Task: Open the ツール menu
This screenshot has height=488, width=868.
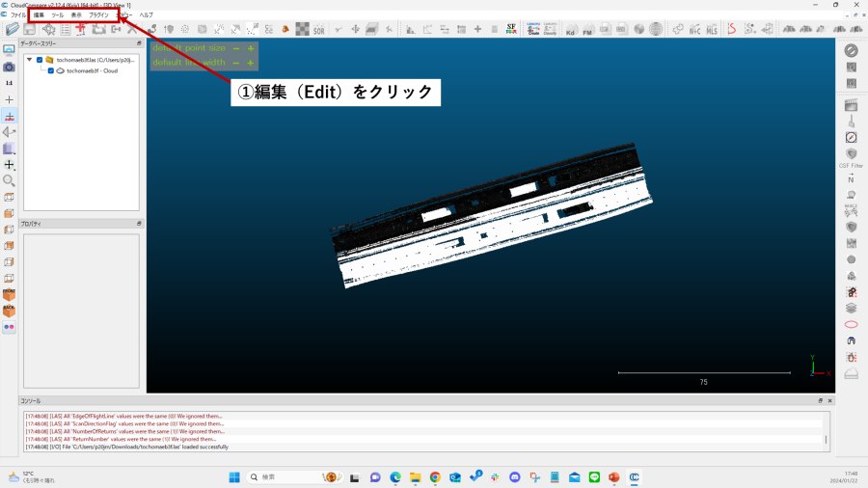Action: (58, 14)
